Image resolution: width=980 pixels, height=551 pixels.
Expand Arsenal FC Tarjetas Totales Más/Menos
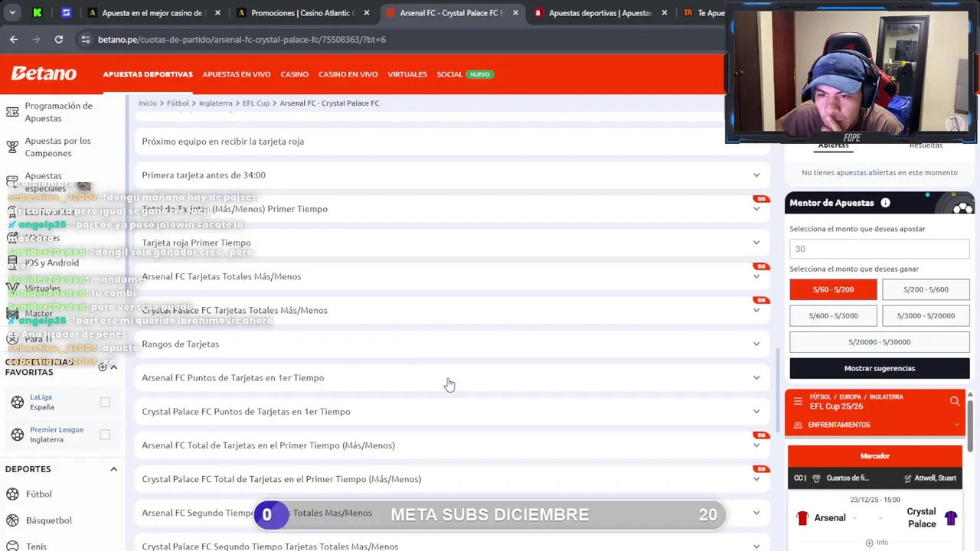coord(452,276)
